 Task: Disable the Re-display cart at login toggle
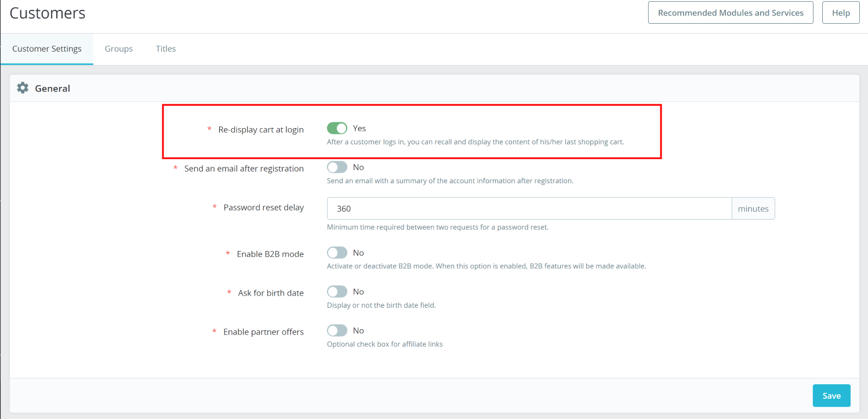(x=337, y=128)
